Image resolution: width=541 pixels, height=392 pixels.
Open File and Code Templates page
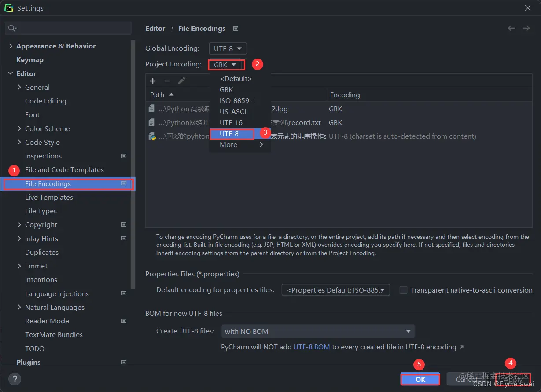pos(64,169)
